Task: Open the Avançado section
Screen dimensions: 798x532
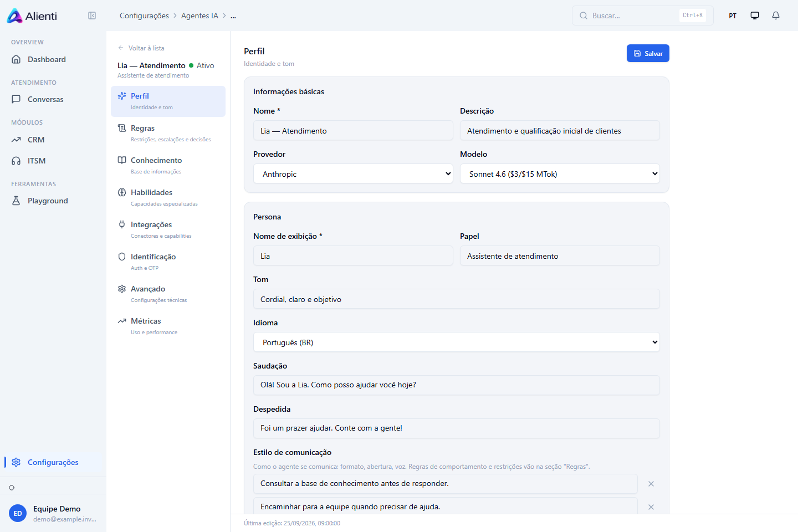Action: tap(168, 294)
